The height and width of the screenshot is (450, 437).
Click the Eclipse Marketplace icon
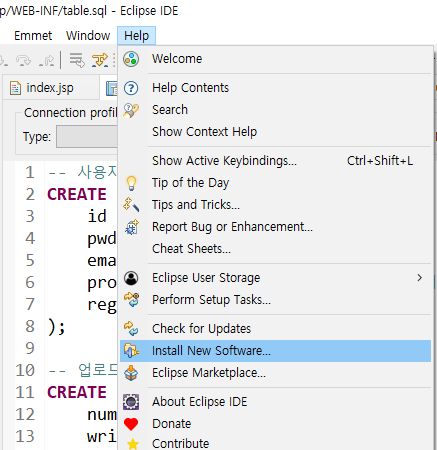coord(131,373)
